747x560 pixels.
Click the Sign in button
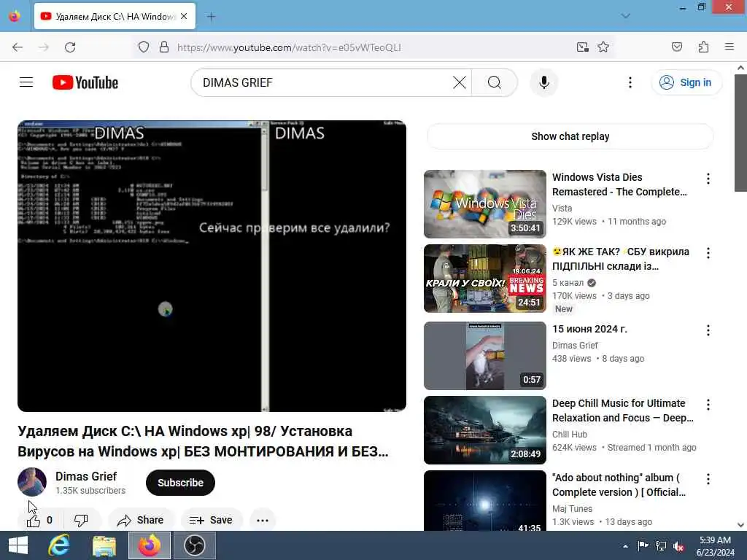pos(686,82)
